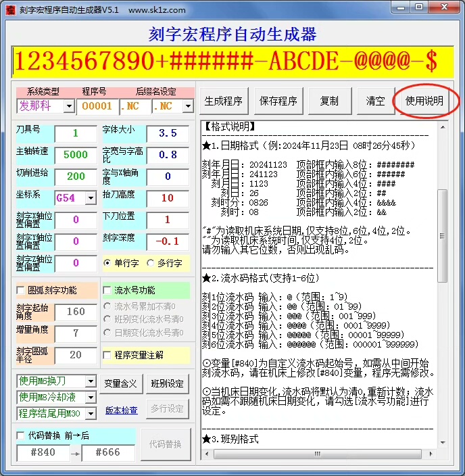Click the help text scroll up arrow
This screenshot has width=465, height=476.
pos(443,127)
